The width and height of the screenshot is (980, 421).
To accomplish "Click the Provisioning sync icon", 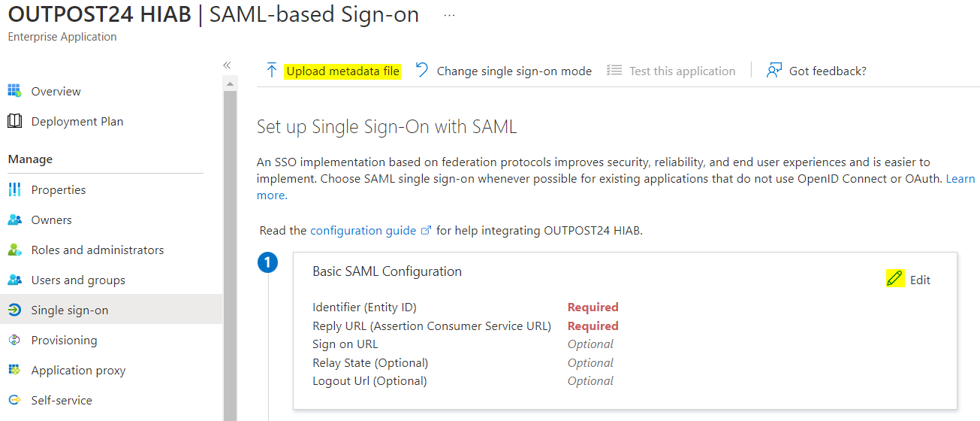I will (x=14, y=340).
